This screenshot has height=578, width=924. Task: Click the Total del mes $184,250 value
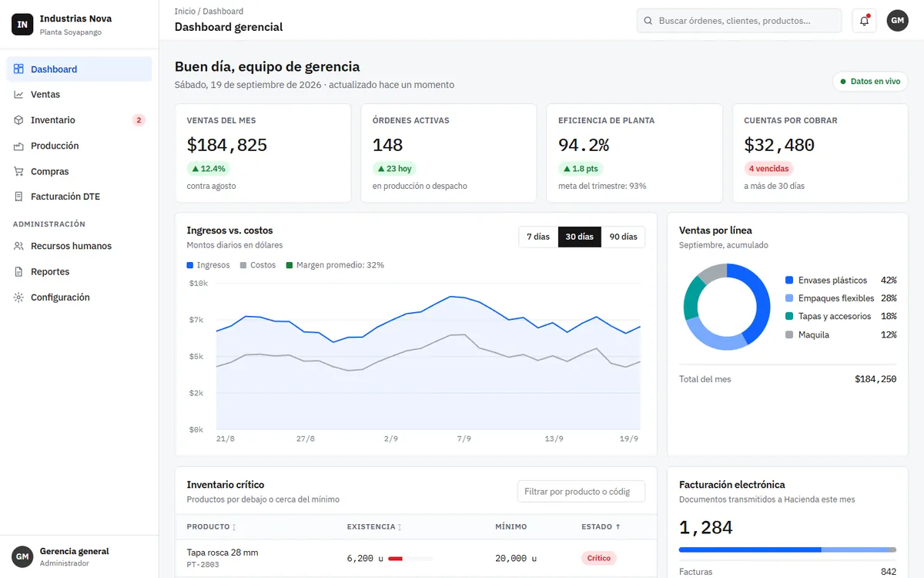(875, 379)
